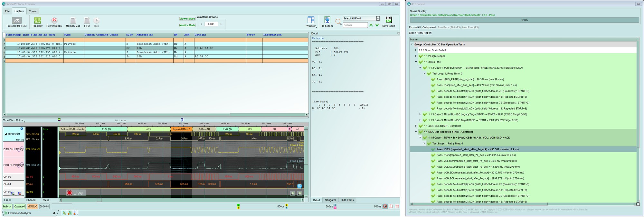Save capture to text CSV
This screenshot has width=644, height=218.
(389, 22)
